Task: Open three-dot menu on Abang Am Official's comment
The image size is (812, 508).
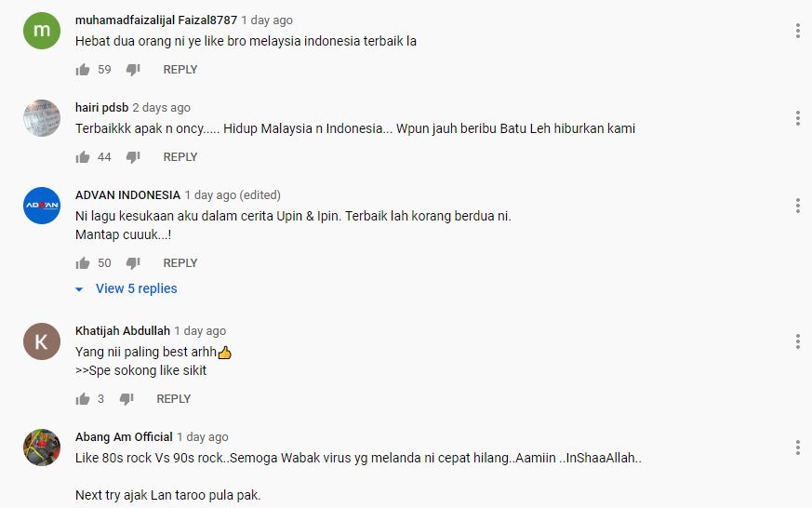Action: pyautogui.click(x=797, y=448)
